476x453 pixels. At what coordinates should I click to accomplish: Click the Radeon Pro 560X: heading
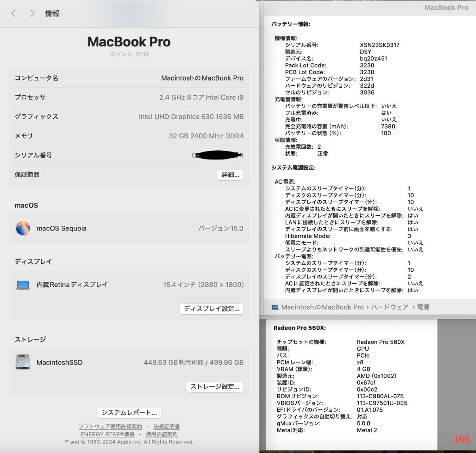point(299,328)
